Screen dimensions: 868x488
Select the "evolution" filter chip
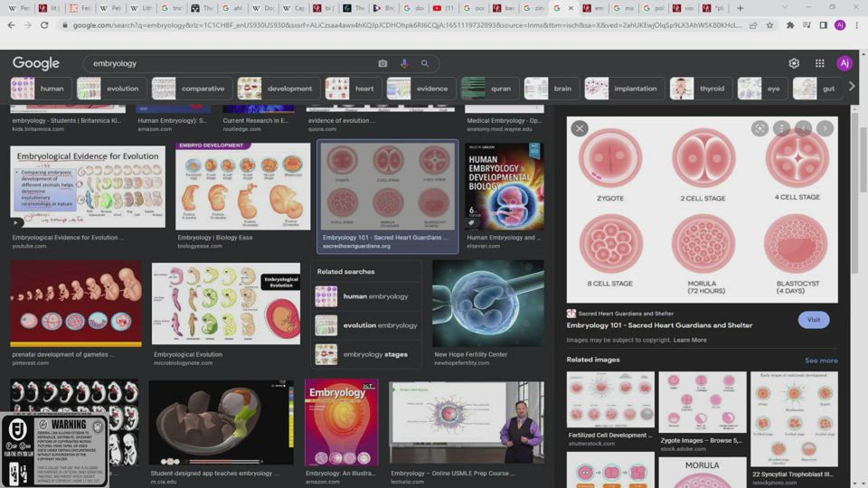point(110,89)
